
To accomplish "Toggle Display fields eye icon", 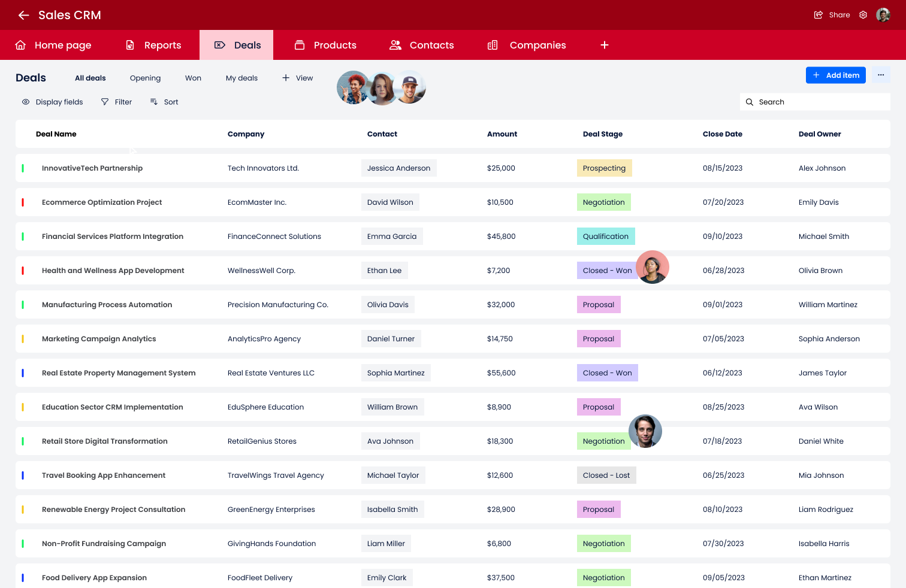I will [x=26, y=102].
